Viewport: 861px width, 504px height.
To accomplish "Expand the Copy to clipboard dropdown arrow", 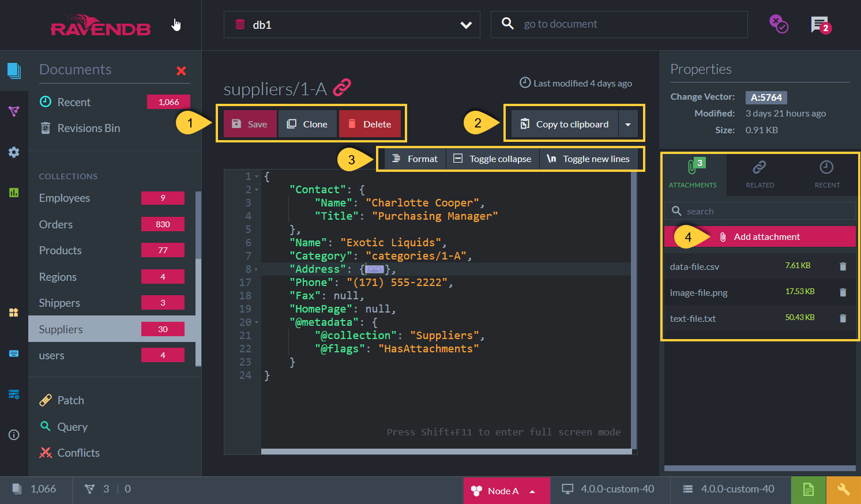I will [628, 125].
